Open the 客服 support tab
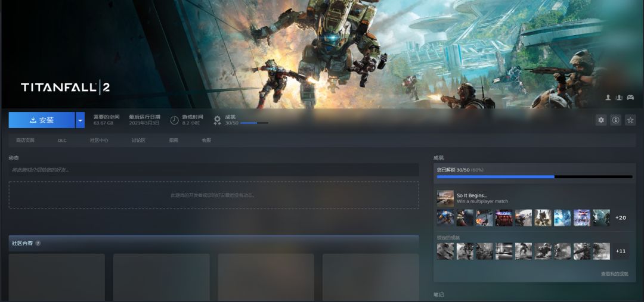Viewport: 644px width, 302px height. (x=206, y=141)
